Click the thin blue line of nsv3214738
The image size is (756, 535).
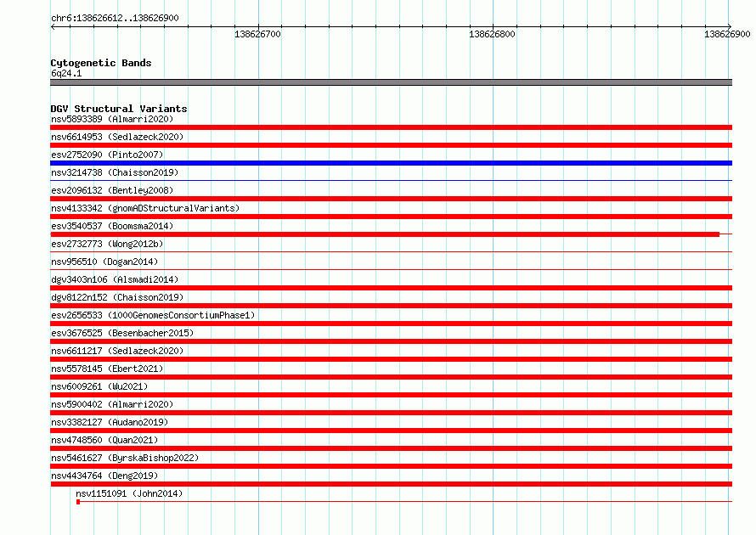[391, 181]
